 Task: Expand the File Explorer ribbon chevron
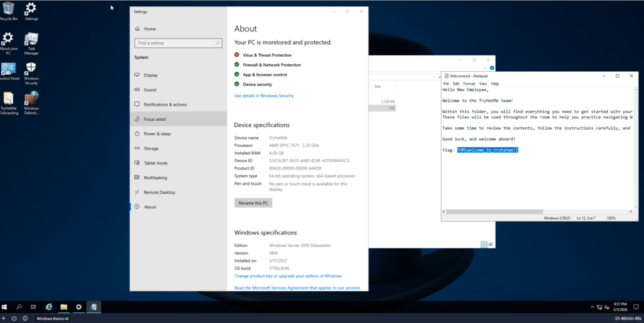pos(484,67)
